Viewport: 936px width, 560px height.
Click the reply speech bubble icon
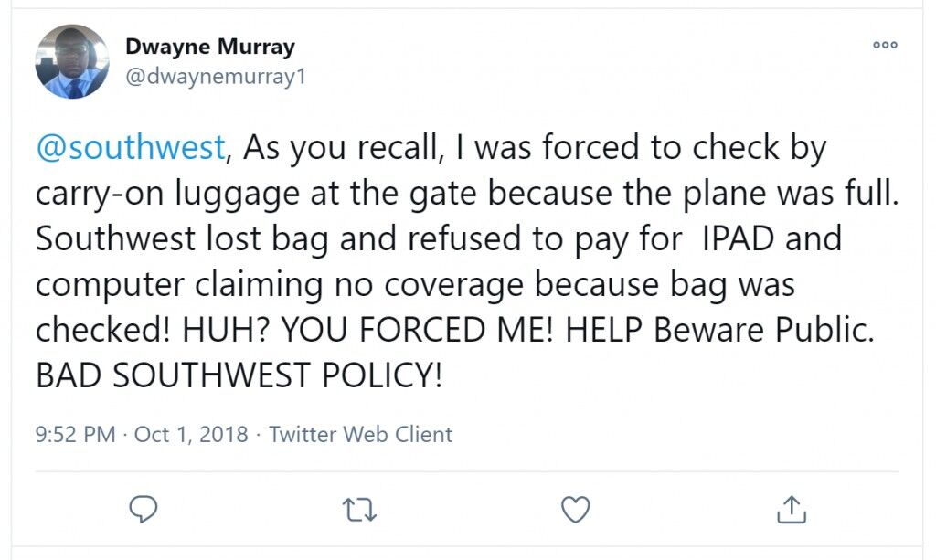click(144, 510)
